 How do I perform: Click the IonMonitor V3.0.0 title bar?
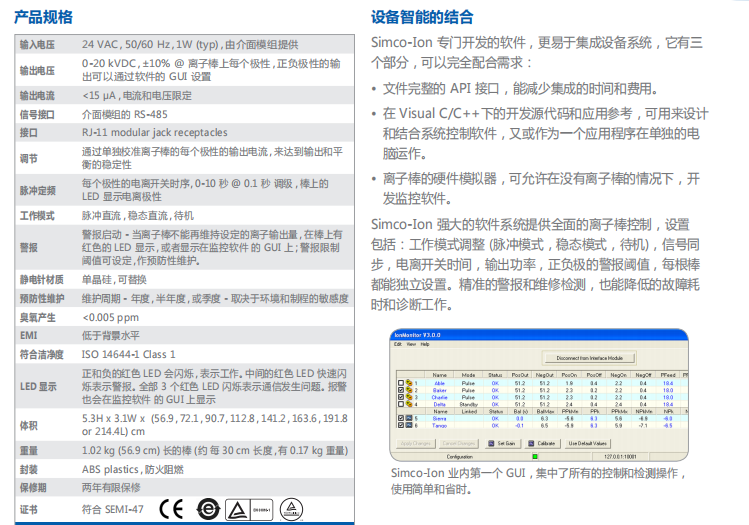[539, 335]
